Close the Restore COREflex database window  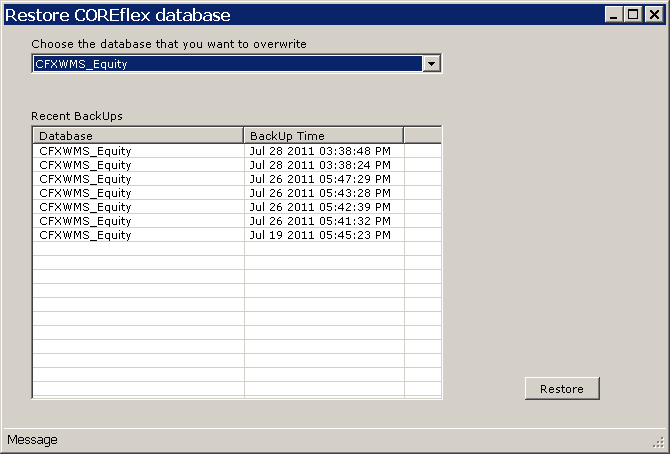pyautogui.click(x=654, y=15)
